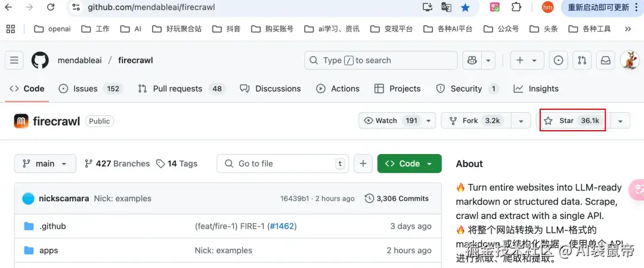Image resolution: width=644 pixels, height=268 pixels.
Task: Reload the page in browser
Action: click(51, 7)
